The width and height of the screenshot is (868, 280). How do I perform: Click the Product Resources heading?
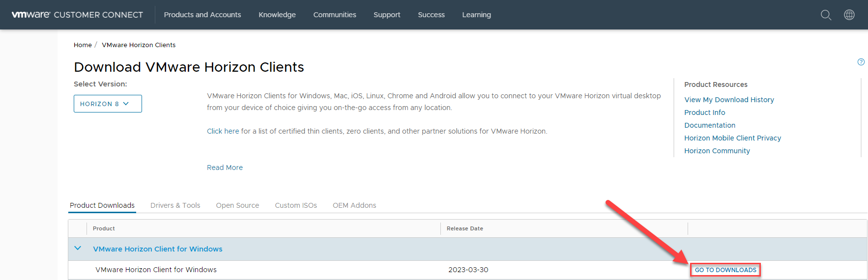coord(716,84)
